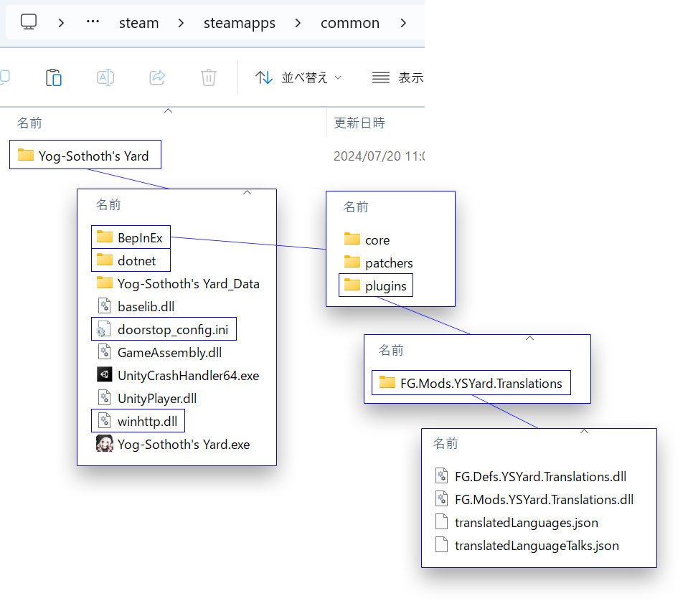
Task: Select the BepInEx folder name
Action: pyautogui.click(x=140, y=238)
